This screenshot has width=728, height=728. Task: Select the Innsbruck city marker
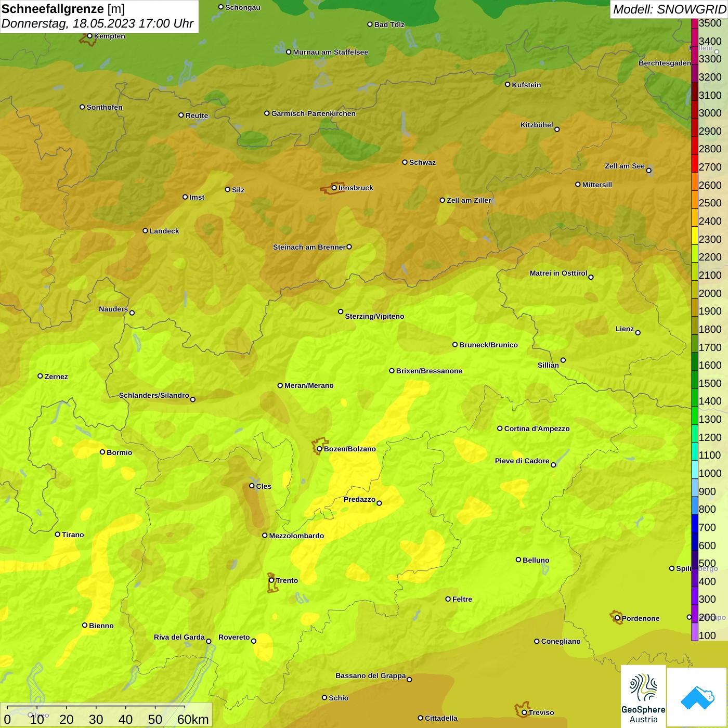[334, 188]
